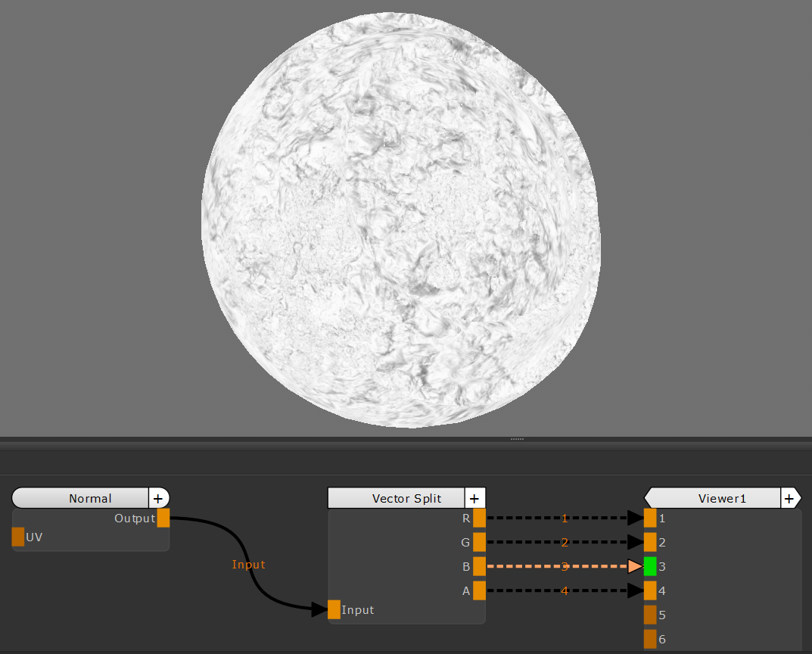
Task: Expand the Viewer1 node plus button
Action: pyautogui.click(x=789, y=498)
